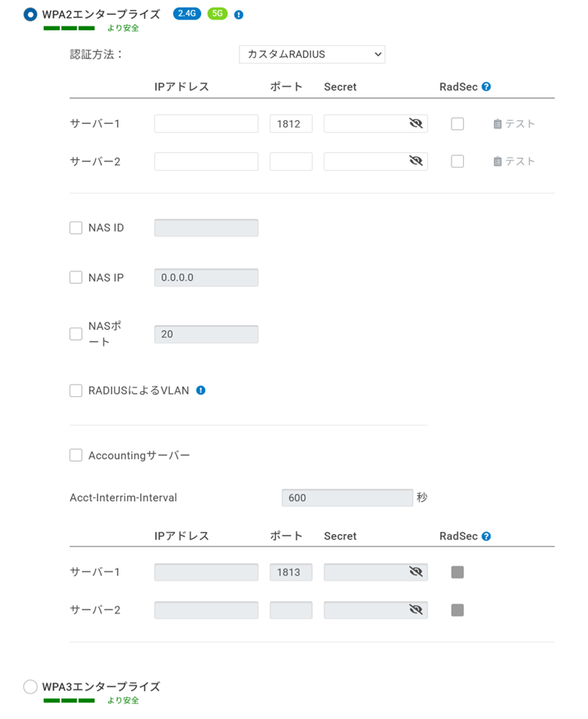Click RadSec help icon in authentication header
Image resolution: width=588 pixels, height=719 pixels.
[487, 87]
